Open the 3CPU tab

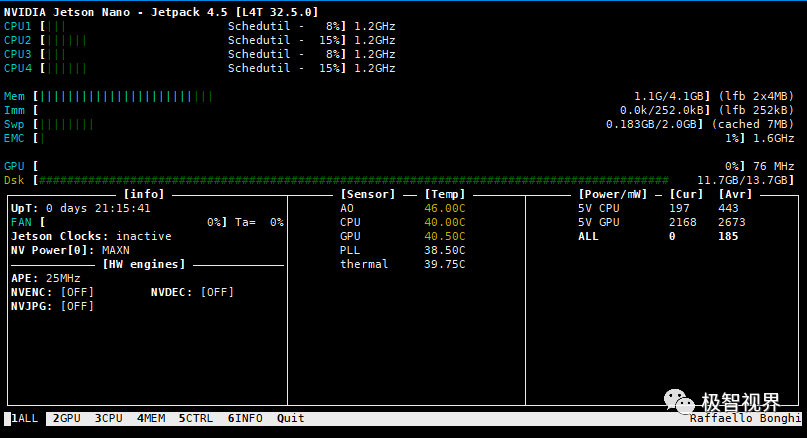pos(109,418)
